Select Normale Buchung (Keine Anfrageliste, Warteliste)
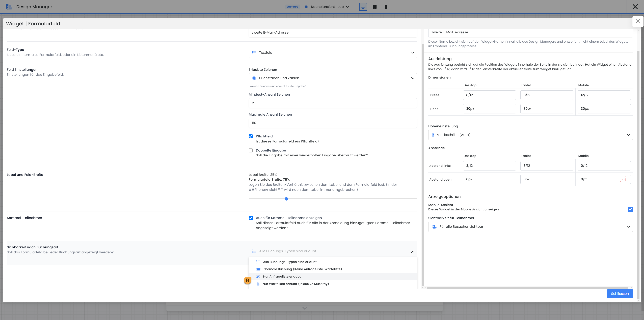 (x=302, y=269)
